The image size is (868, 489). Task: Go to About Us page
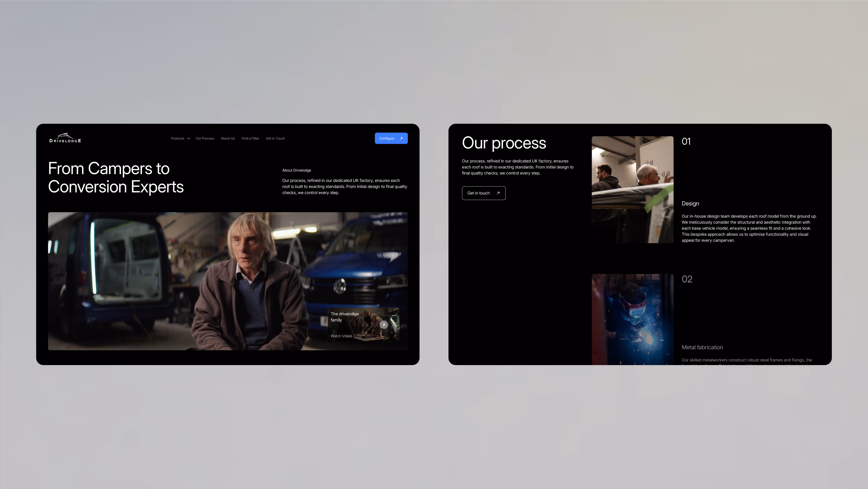click(228, 138)
